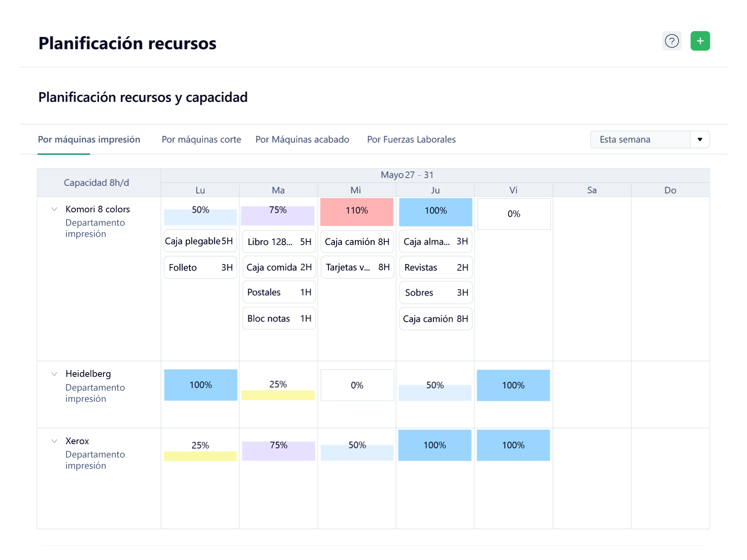
Task: Click the green plus add button
Action: (700, 41)
